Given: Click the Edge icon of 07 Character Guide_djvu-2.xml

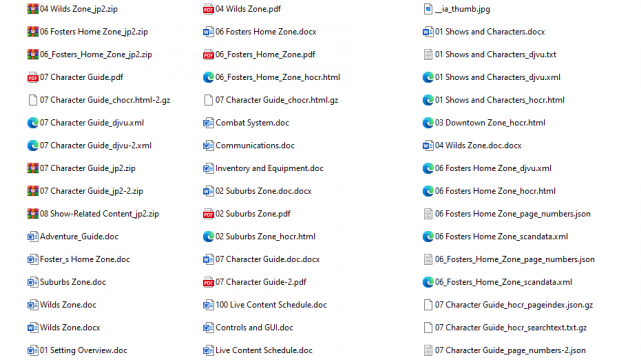Looking at the screenshot, I should [x=33, y=145].
